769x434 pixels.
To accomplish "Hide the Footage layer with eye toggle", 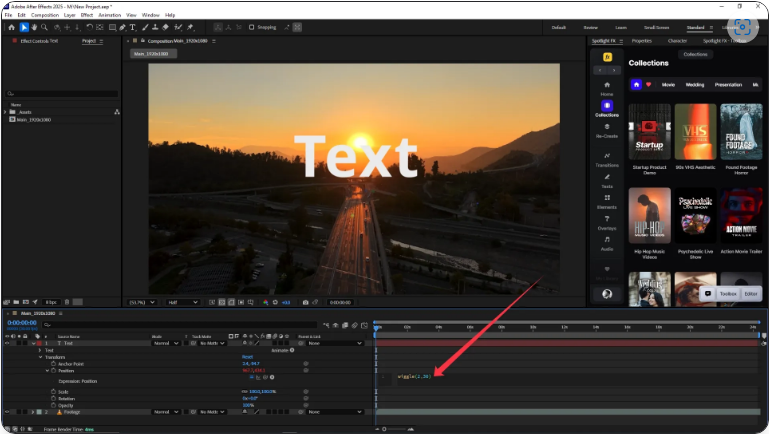I will point(7,412).
